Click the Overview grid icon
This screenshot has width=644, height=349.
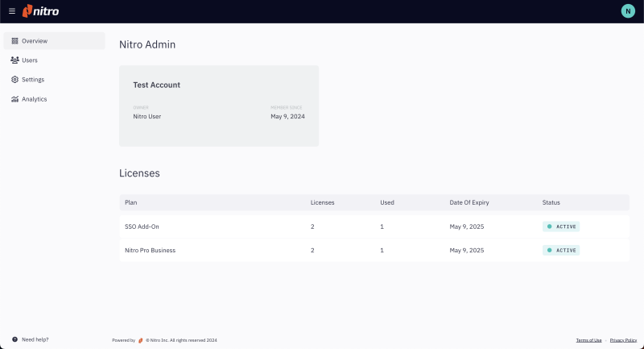coord(14,40)
